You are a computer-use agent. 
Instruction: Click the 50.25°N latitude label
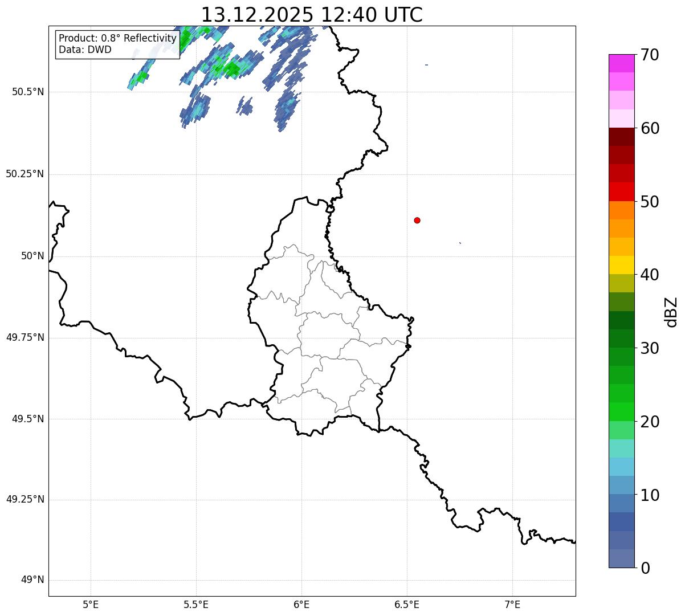tap(25, 174)
